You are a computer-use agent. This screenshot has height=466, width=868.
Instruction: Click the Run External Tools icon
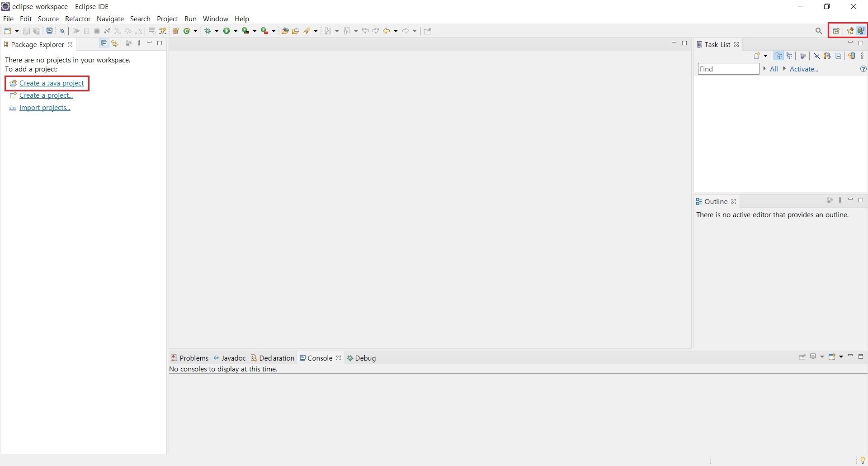(264, 31)
